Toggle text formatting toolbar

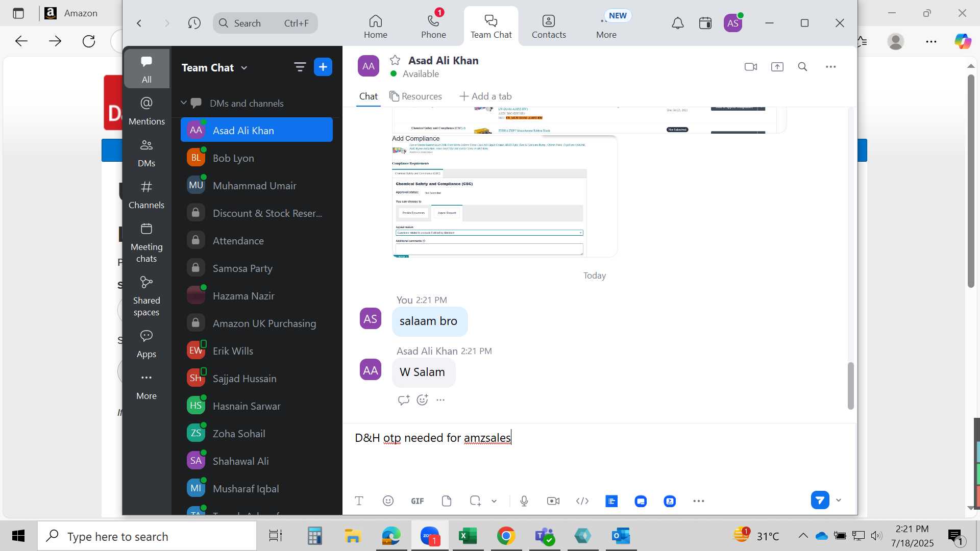tap(359, 501)
